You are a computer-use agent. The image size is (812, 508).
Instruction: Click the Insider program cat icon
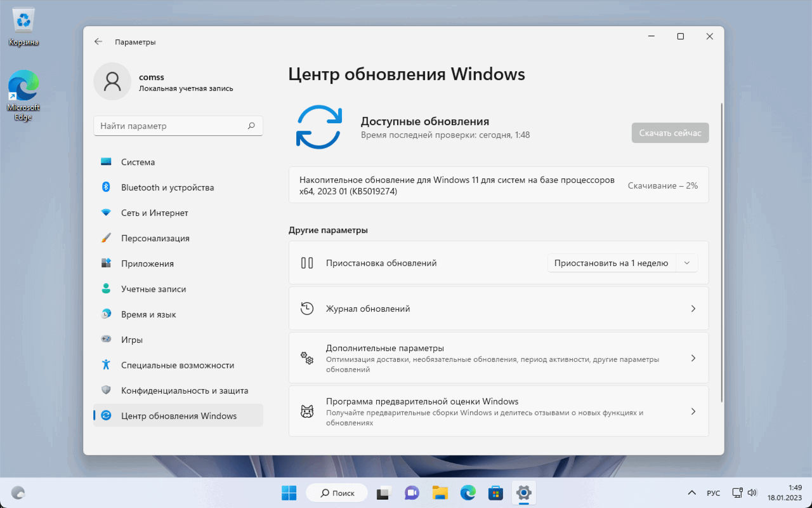point(307,411)
